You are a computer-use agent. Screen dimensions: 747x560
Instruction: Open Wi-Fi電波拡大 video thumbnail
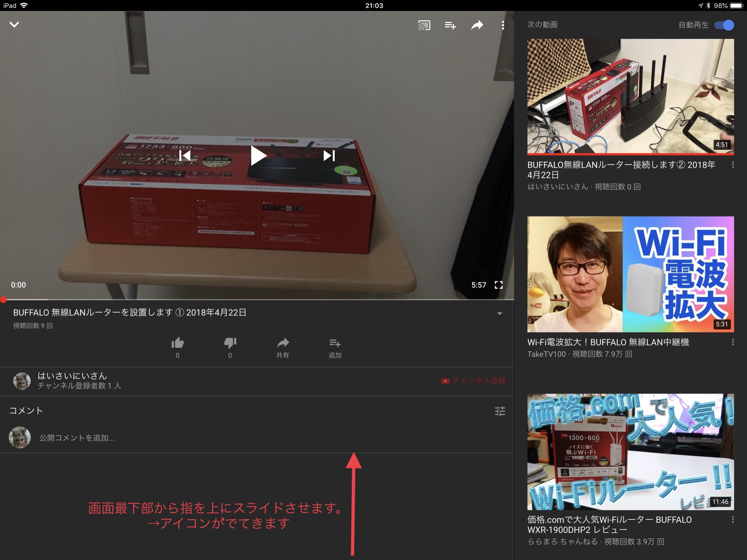(630, 274)
